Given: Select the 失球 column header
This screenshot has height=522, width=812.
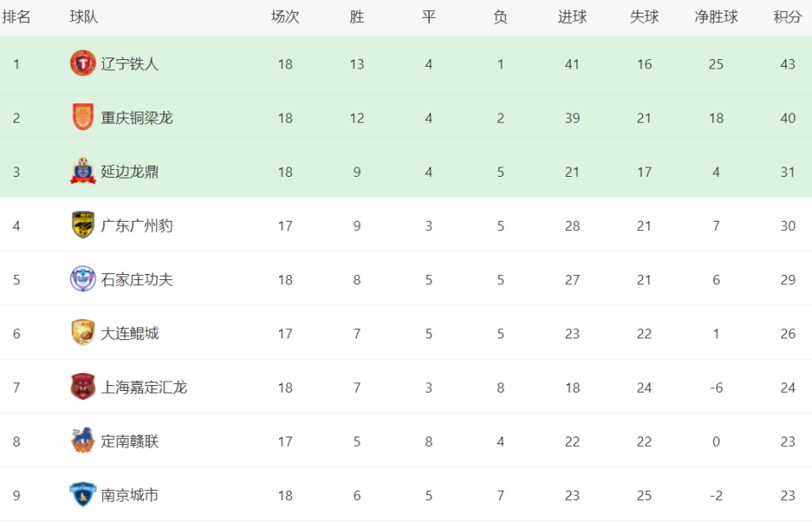Looking at the screenshot, I should point(645,17).
